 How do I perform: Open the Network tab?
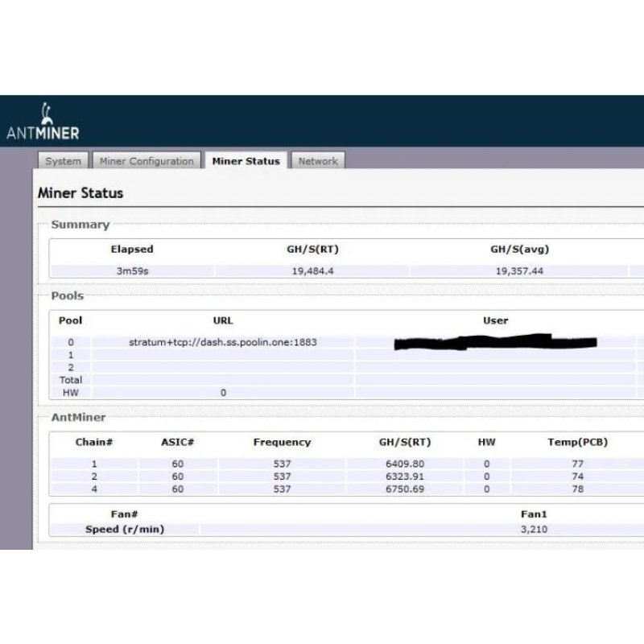[x=318, y=161]
